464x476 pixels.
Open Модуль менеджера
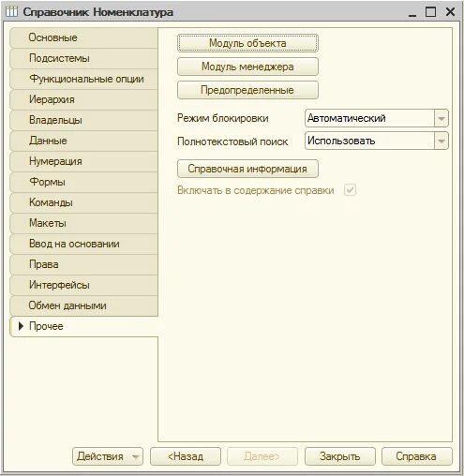(247, 67)
